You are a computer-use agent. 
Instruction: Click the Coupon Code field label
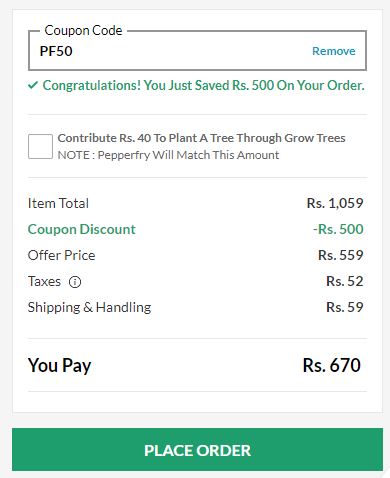pos(83,31)
